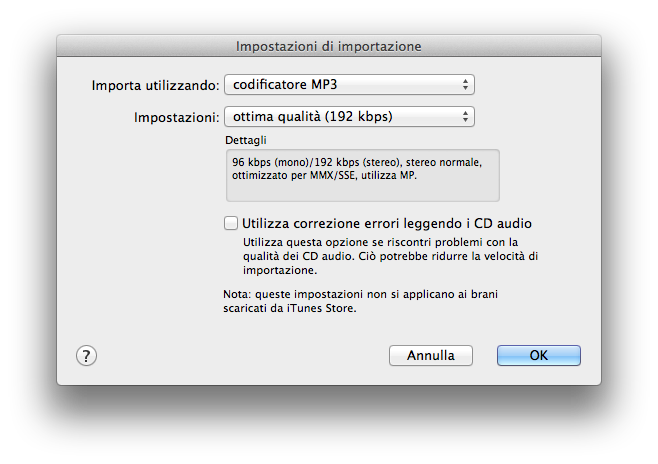Click the 'scaricati da iTunes Store' text line
The height and width of the screenshot is (464, 658).
point(289,309)
